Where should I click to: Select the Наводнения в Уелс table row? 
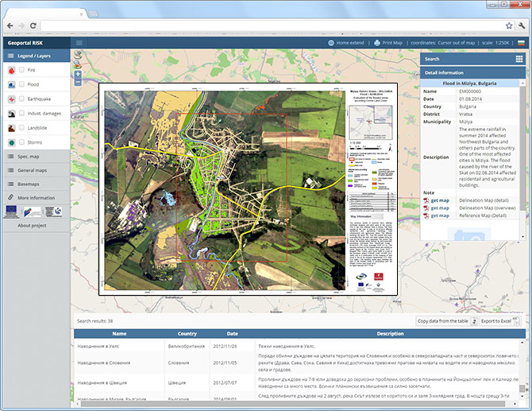(x=297, y=346)
